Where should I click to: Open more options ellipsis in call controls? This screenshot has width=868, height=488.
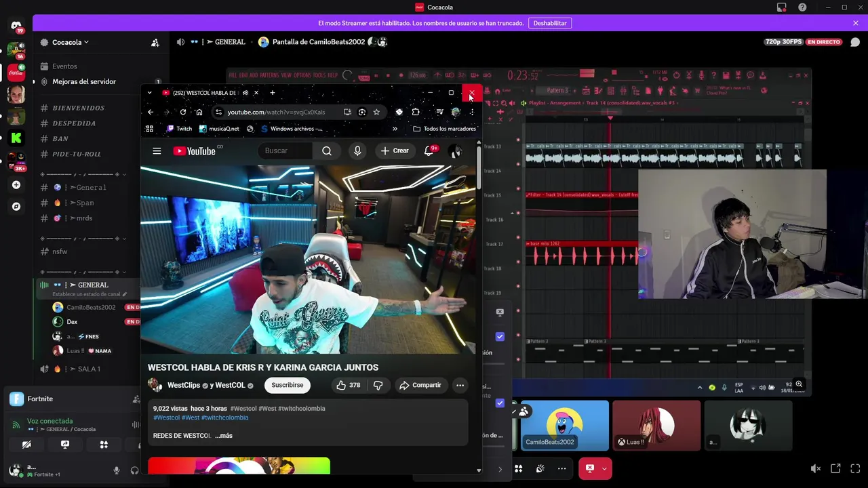tap(561, 468)
